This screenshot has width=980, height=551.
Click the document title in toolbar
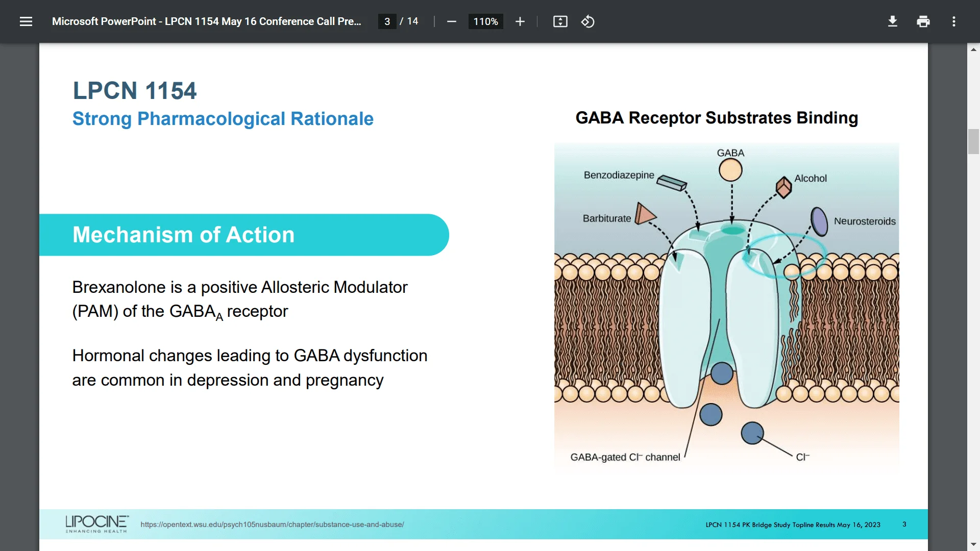point(206,21)
